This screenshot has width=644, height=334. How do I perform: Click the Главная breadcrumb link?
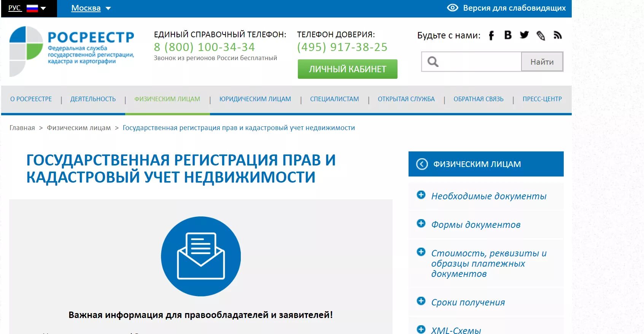click(x=22, y=128)
